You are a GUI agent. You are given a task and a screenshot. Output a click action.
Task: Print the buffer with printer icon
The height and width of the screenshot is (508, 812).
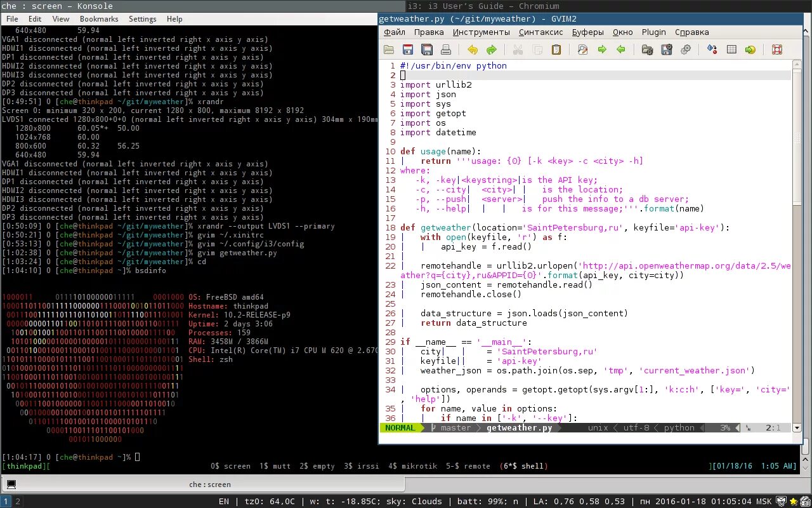[x=446, y=50]
